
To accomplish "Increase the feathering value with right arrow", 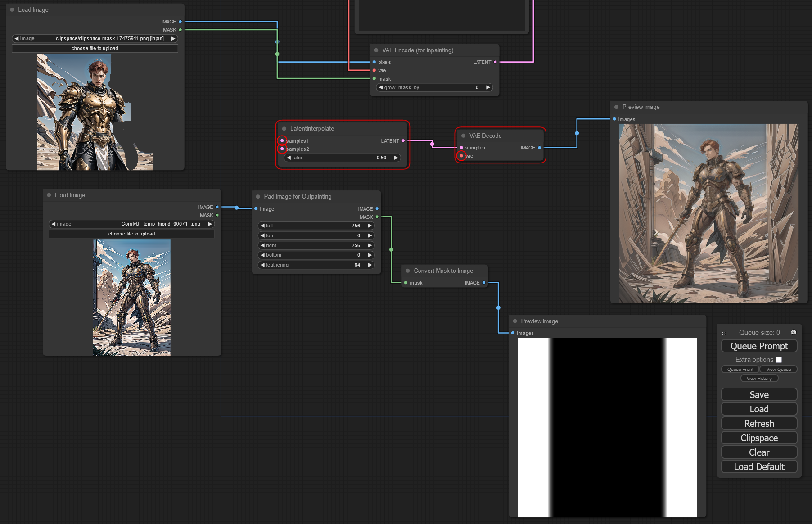I will tap(370, 265).
